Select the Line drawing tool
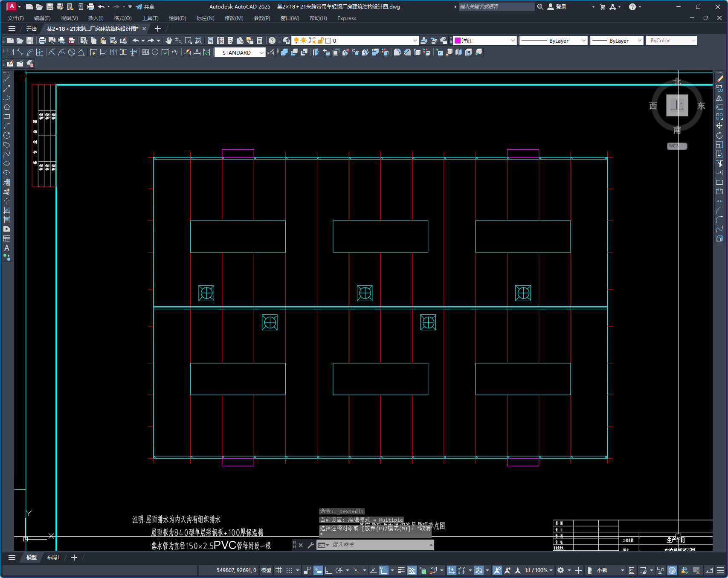 (x=7, y=79)
